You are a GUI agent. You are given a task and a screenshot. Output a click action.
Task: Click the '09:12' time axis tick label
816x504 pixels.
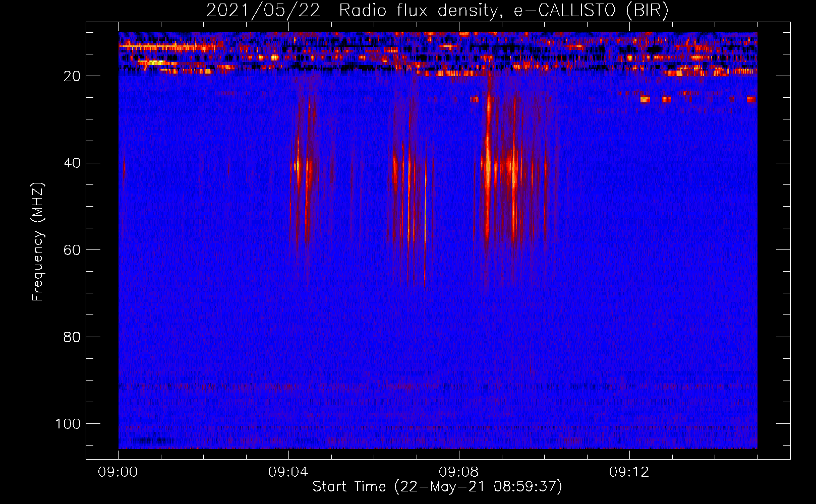tap(629, 472)
